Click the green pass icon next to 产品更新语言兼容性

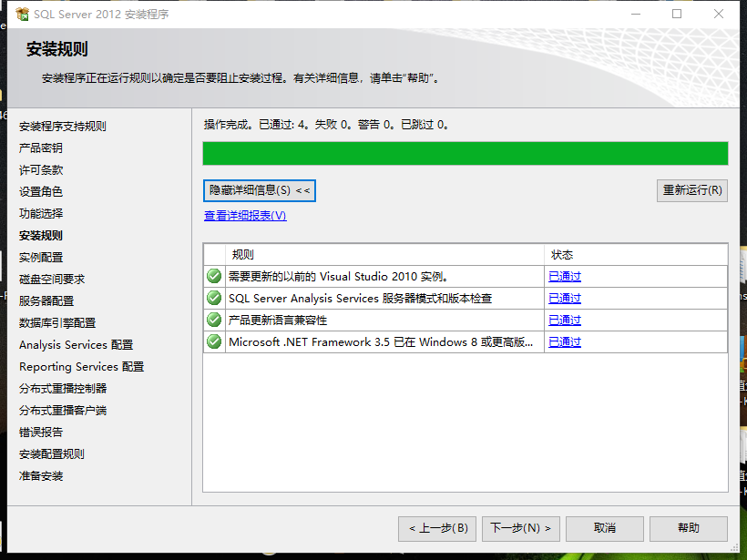[213, 320]
